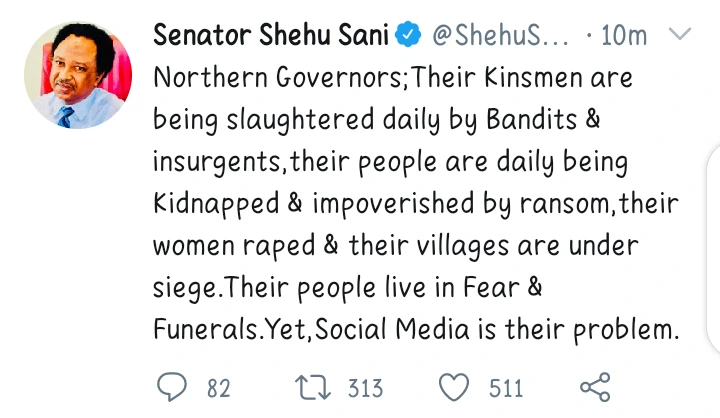The image size is (720, 418).
Task: Open the share icon for this tweet
Action: pyautogui.click(x=595, y=386)
